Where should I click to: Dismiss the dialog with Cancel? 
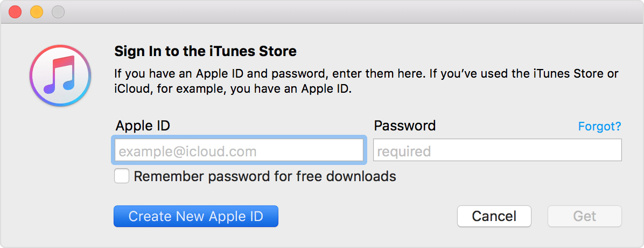coord(494,216)
